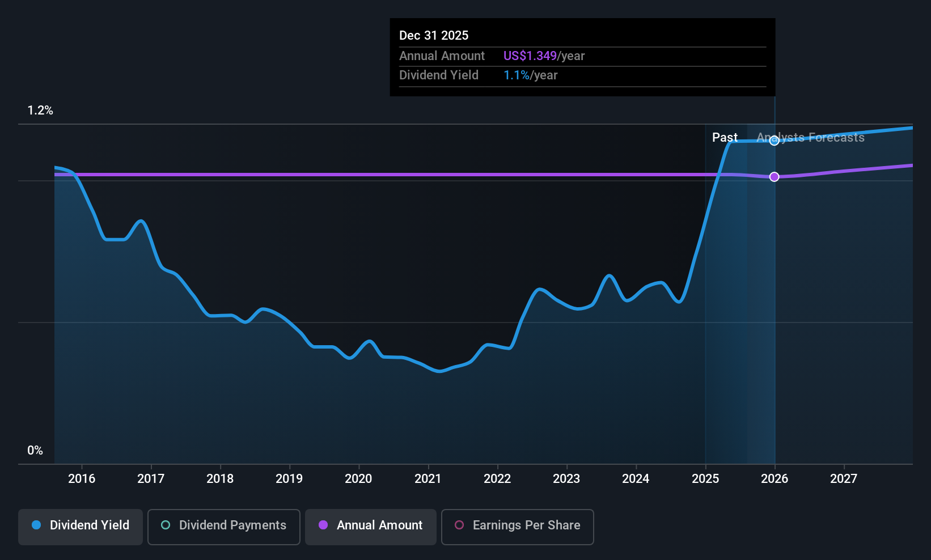
Task: Toggle the Dividend Payments legend button
Action: (x=224, y=527)
